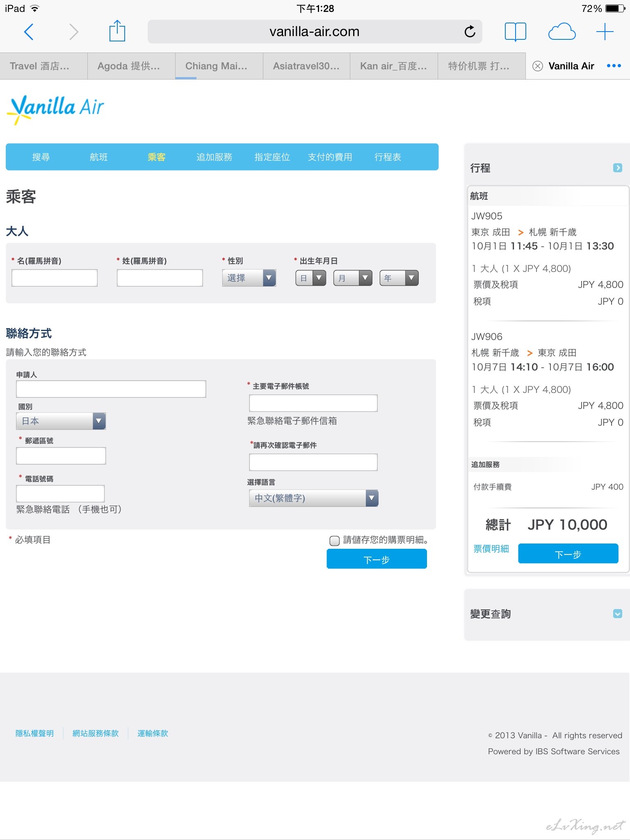Open the birth day 日 dropdown
This screenshot has width=630, height=840.
point(311,278)
